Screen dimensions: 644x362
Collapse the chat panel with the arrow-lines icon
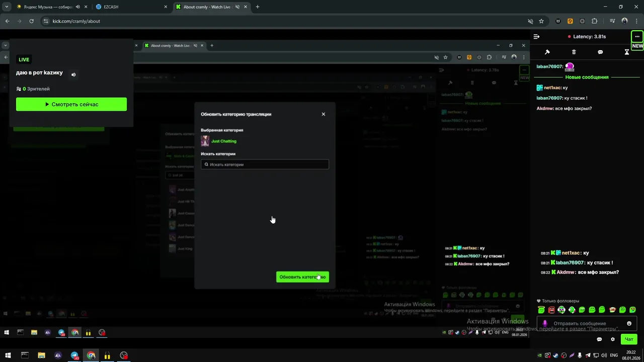(536, 37)
